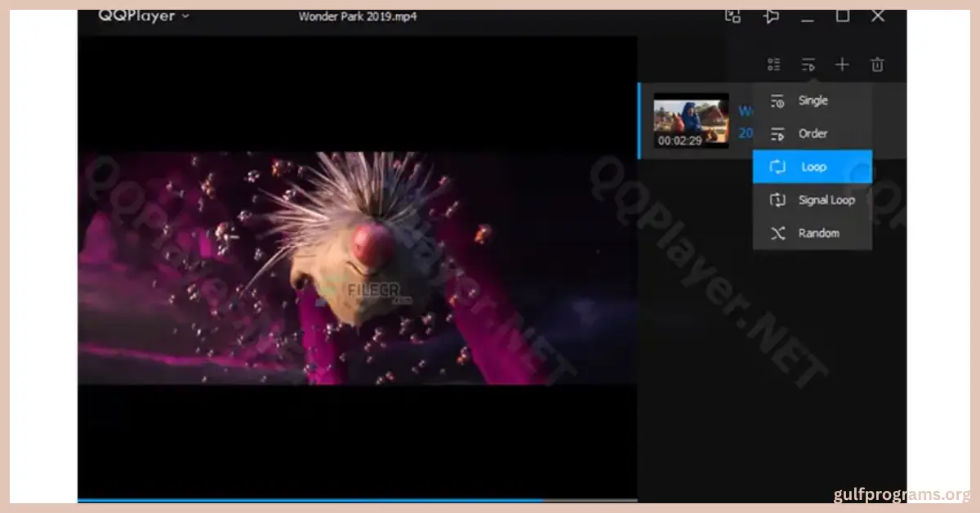The height and width of the screenshot is (513, 980).
Task: Select the Loop playback mode
Action: [813, 166]
